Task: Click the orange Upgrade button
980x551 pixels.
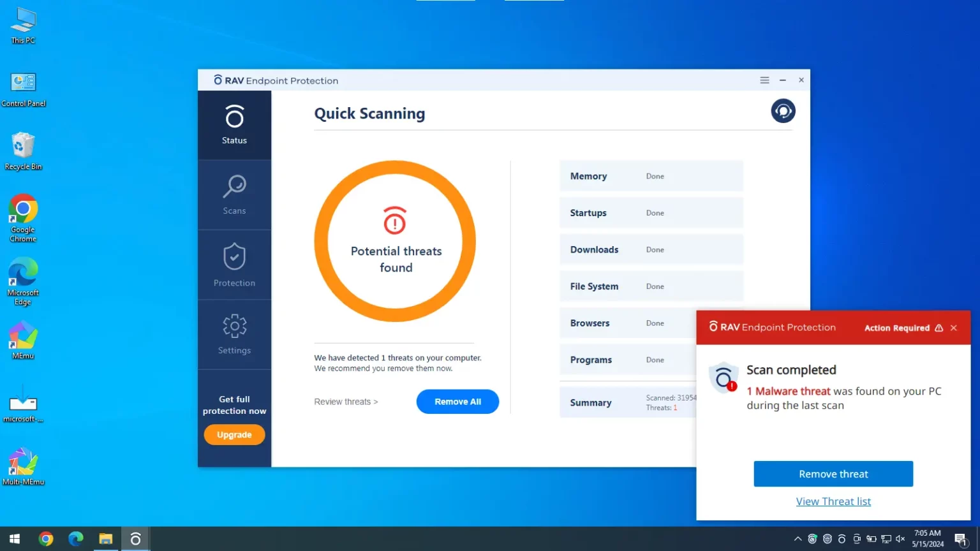Action: pyautogui.click(x=234, y=435)
